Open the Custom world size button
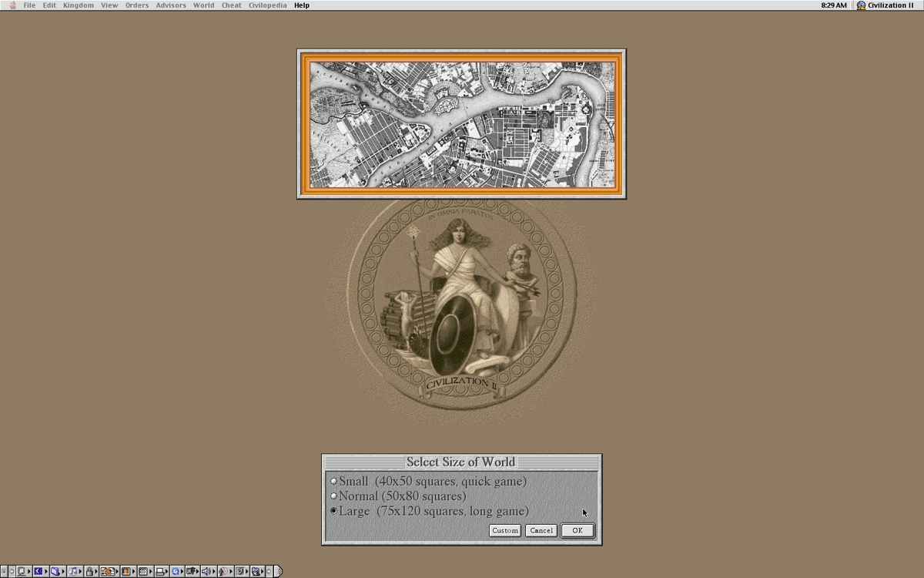This screenshot has height=578, width=924. (505, 530)
